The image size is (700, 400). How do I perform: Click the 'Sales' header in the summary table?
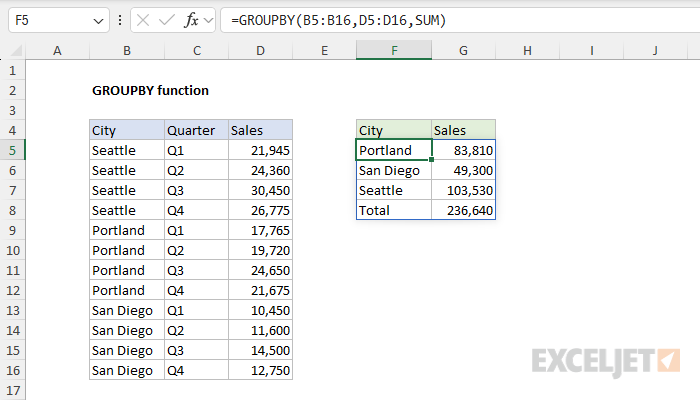463,130
